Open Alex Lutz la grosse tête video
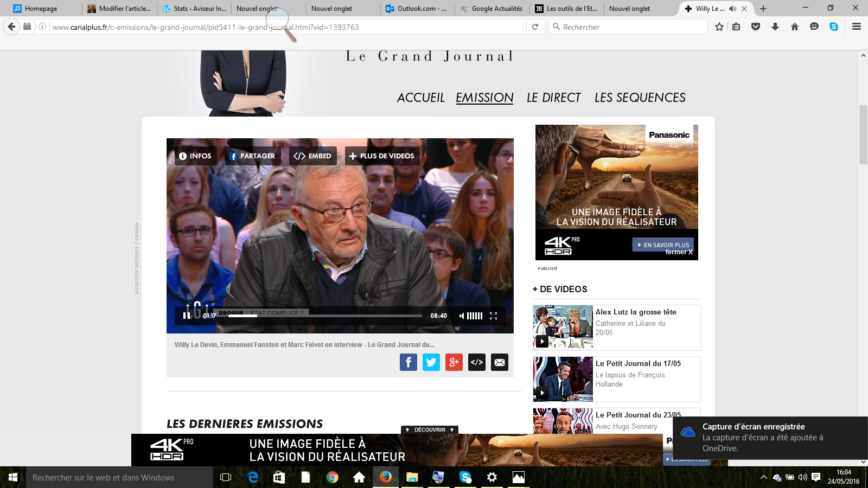This screenshot has height=488, width=868. pos(635,312)
